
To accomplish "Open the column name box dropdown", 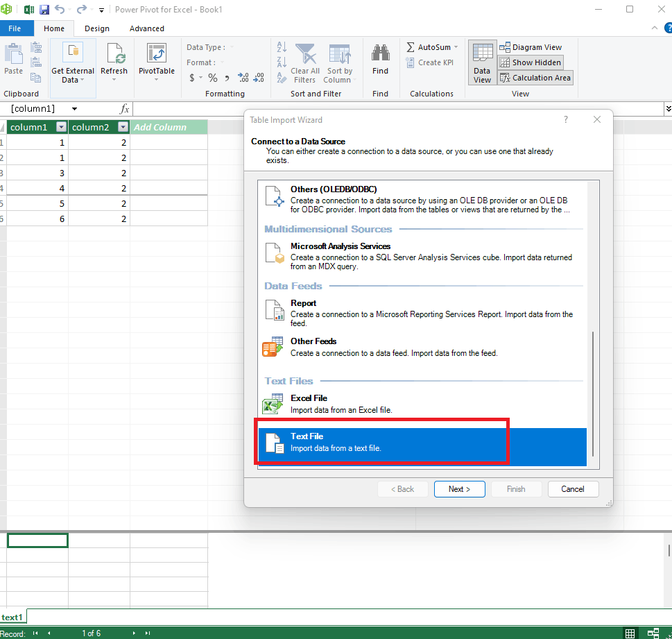I will click(x=75, y=109).
